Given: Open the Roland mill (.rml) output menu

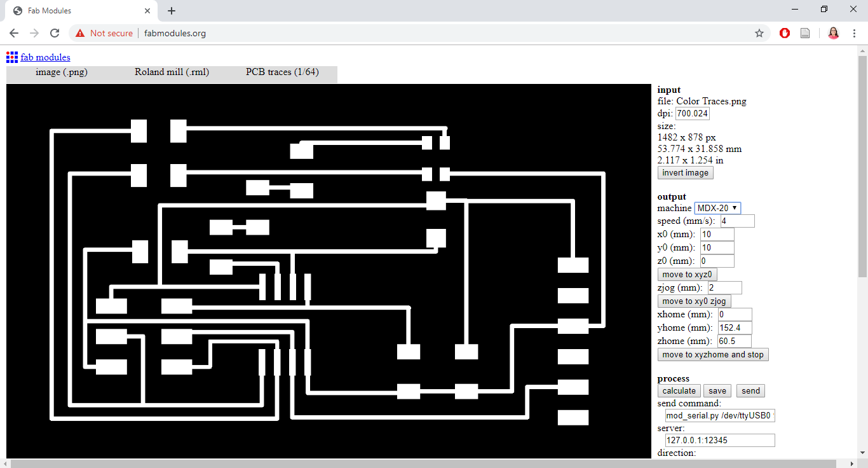Looking at the screenshot, I should point(172,72).
